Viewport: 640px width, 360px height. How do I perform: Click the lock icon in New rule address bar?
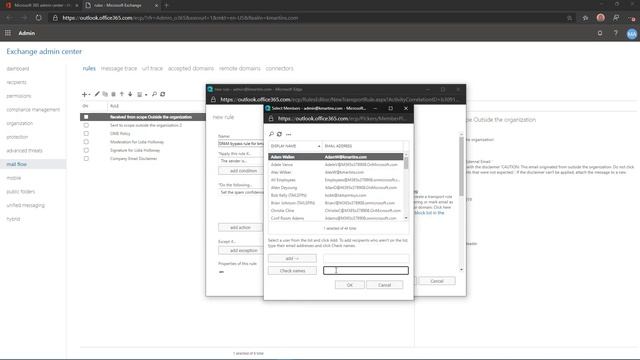213,99
